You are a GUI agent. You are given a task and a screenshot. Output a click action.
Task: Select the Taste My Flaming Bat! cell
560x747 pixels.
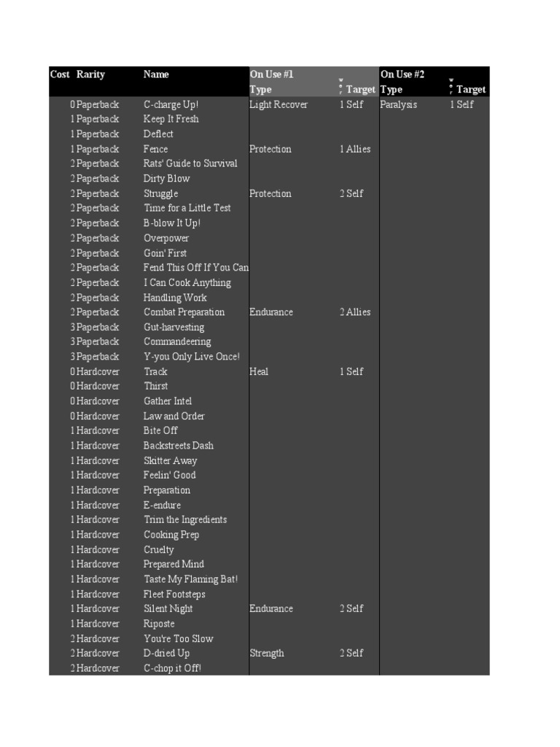pyautogui.click(x=190, y=579)
